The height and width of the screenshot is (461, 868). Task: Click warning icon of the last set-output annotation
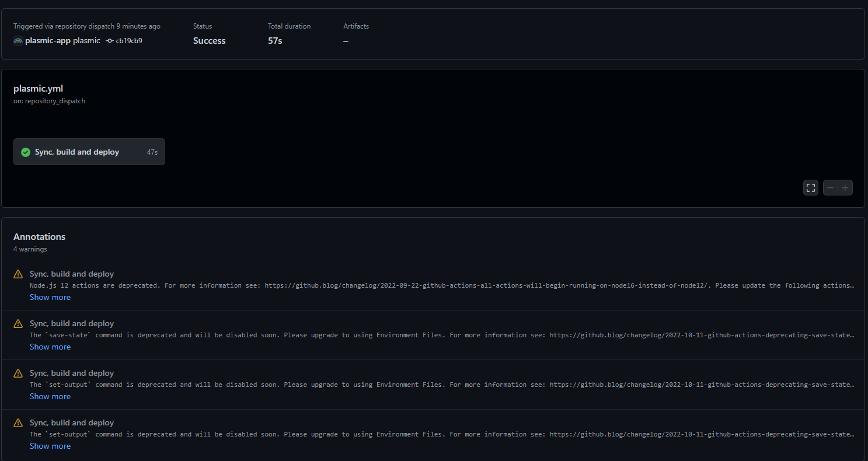(x=18, y=422)
